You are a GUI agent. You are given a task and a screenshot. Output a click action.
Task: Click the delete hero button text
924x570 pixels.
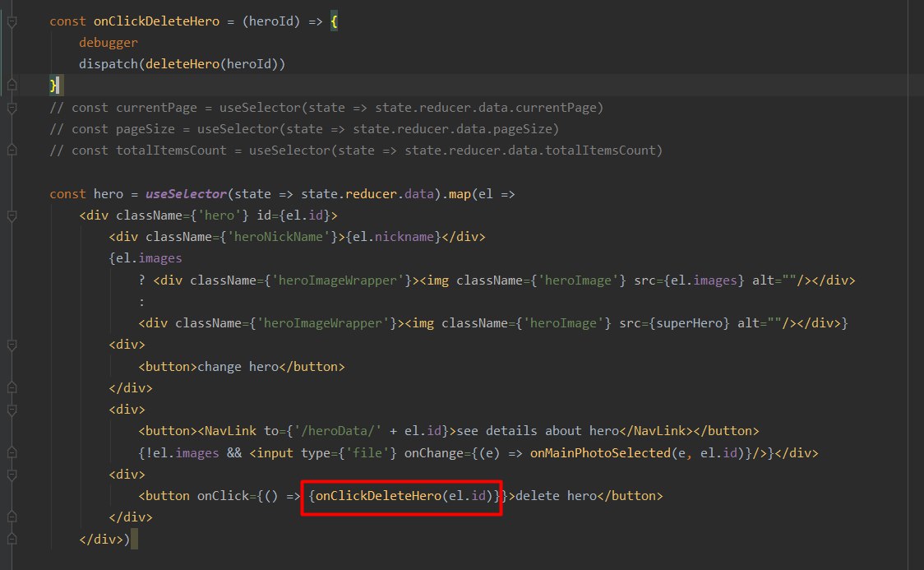[556, 496]
